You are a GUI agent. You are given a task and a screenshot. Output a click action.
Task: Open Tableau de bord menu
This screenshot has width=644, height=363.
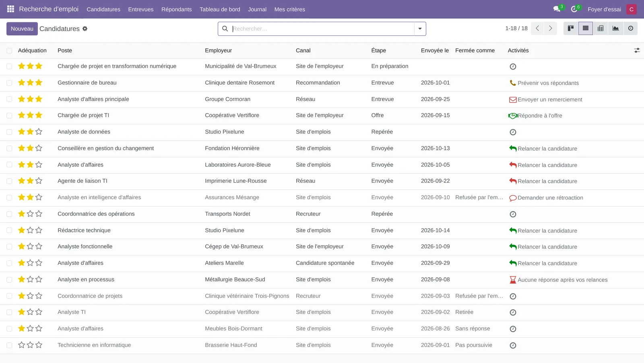point(220,9)
